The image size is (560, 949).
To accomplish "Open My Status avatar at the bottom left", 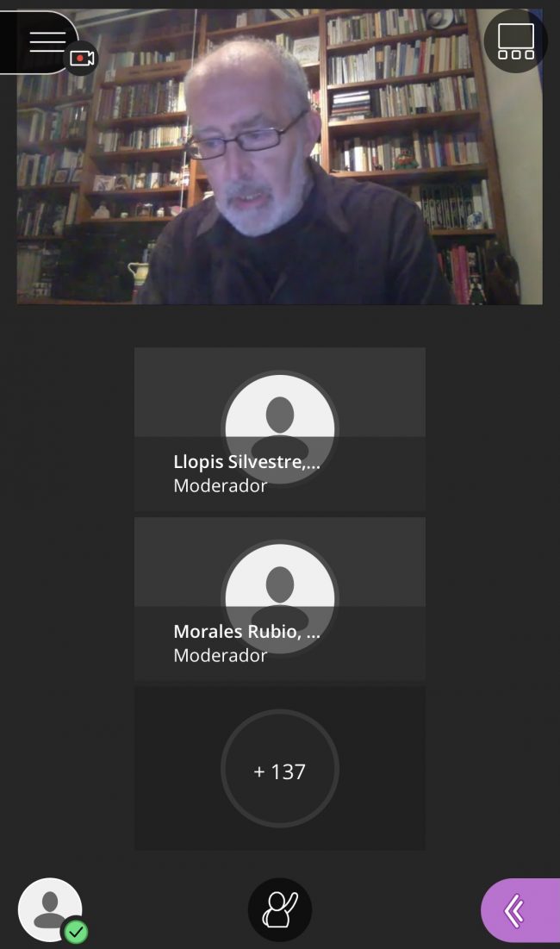I will click(50, 909).
